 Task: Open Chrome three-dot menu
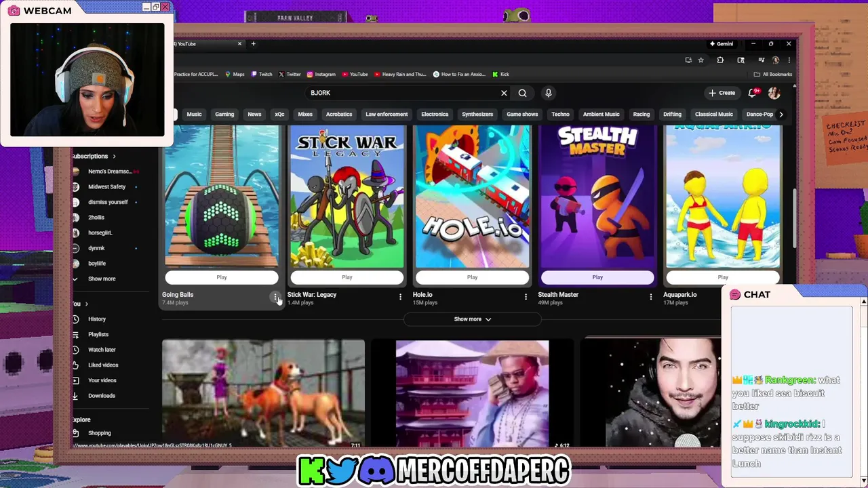pyautogui.click(x=789, y=60)
